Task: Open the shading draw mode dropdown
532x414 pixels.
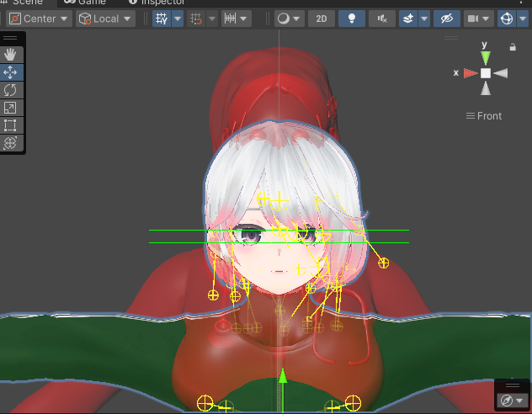Action: click(289, 19)
